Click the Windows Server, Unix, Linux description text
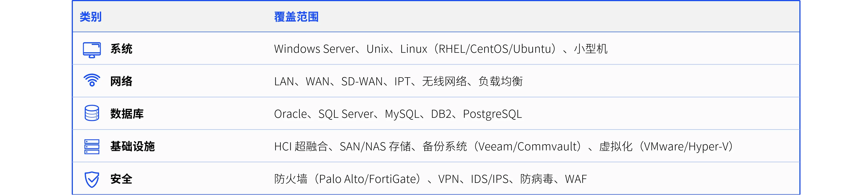The width and height of the screenshot is (868, 195). pos(441,49)
